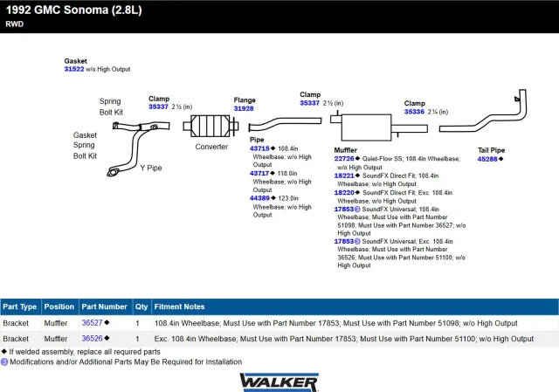The image size is (559, 392).
Task: Open pipe part 43715 link
Action: (x=259, y=148)
